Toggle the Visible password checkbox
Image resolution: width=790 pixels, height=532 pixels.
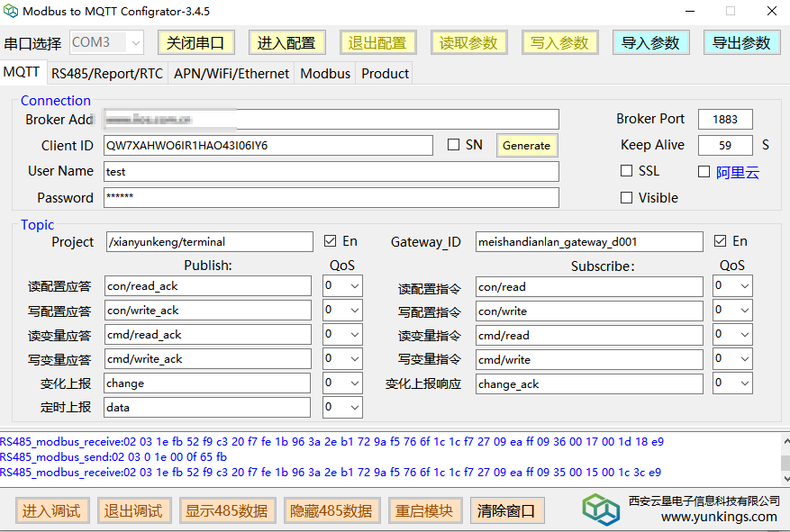tap(627, 198)
